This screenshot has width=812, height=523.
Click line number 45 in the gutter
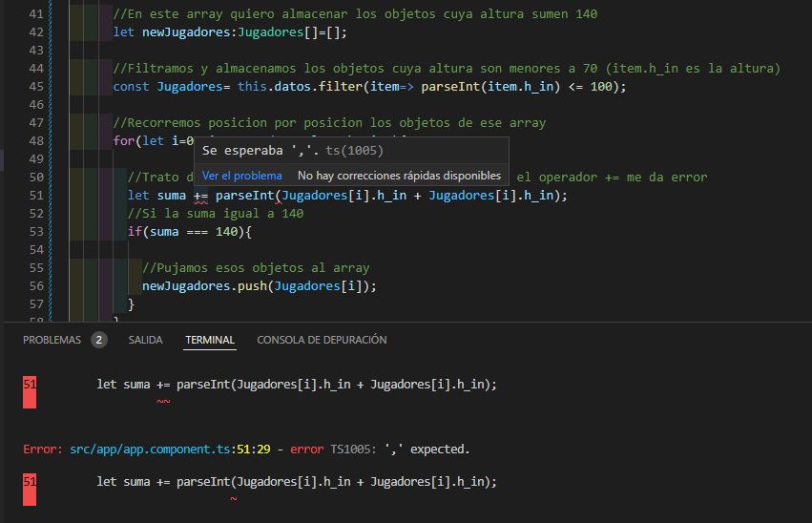tap(36, 87)
